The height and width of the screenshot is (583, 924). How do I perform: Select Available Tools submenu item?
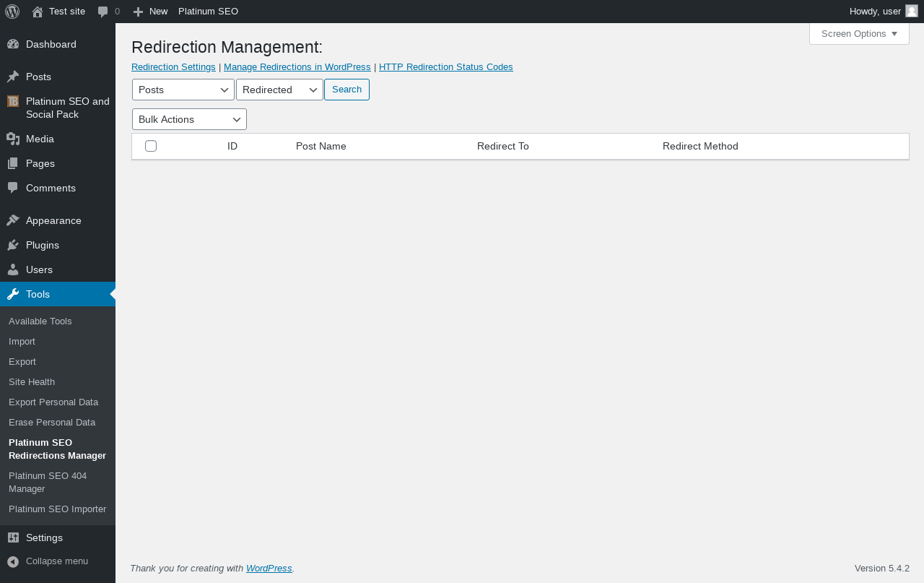click(x=40, y=321)
